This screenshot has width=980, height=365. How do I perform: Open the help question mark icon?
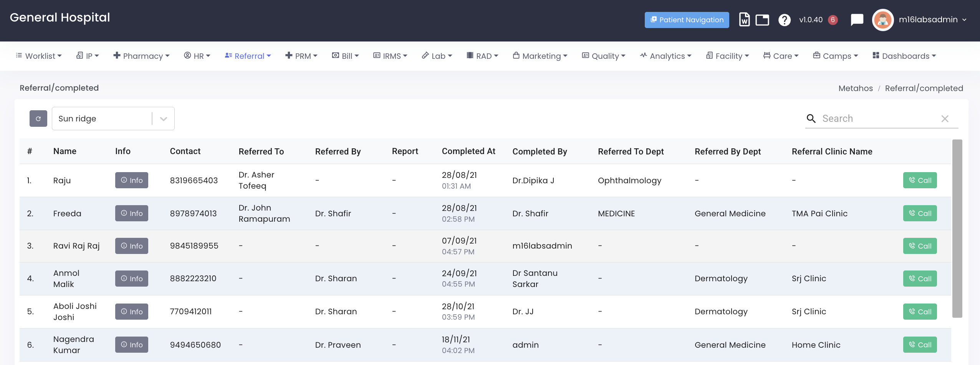point(784,20)
